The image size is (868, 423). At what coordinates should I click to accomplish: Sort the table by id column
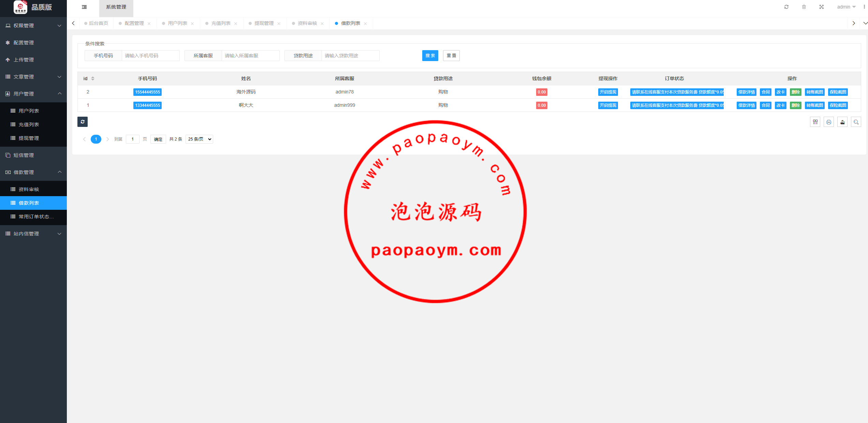coord(93,78)
